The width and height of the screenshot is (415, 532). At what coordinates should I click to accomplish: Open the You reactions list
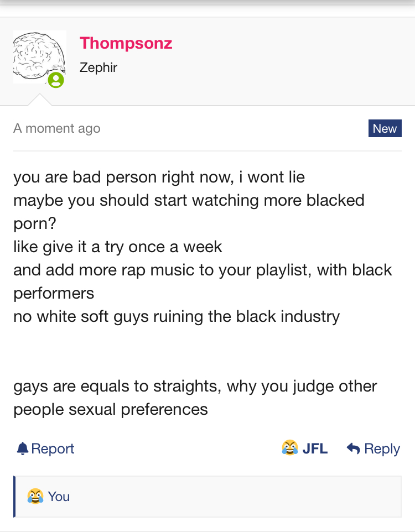[59, 497]
